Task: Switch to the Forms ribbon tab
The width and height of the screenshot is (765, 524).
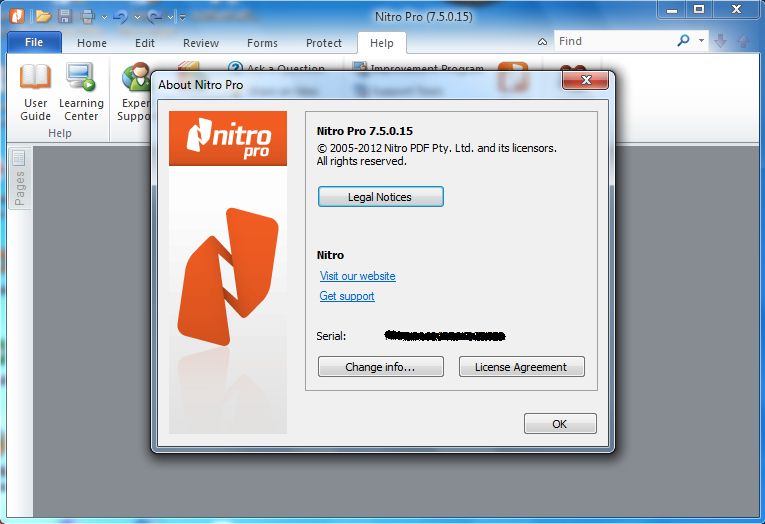Action: [x=262, y=43]
